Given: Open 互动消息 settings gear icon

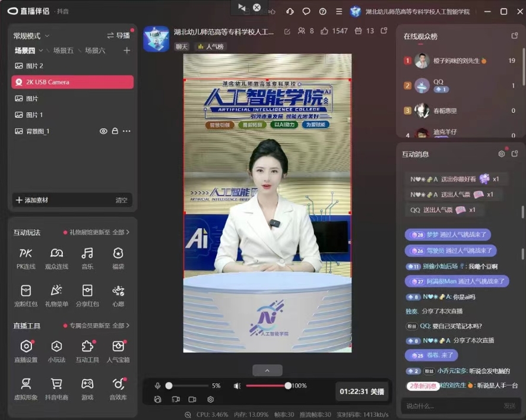Looking at the screenshot, I should coord(502,154).
